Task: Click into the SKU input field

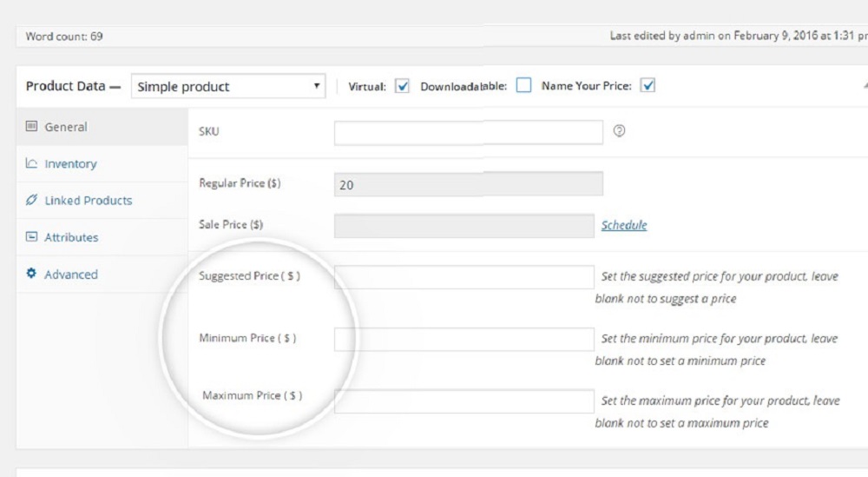Action: [469, 132]
